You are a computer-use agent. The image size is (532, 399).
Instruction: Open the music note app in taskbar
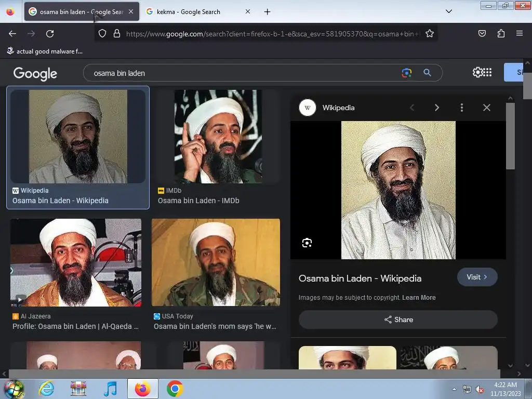coord(110,389)
